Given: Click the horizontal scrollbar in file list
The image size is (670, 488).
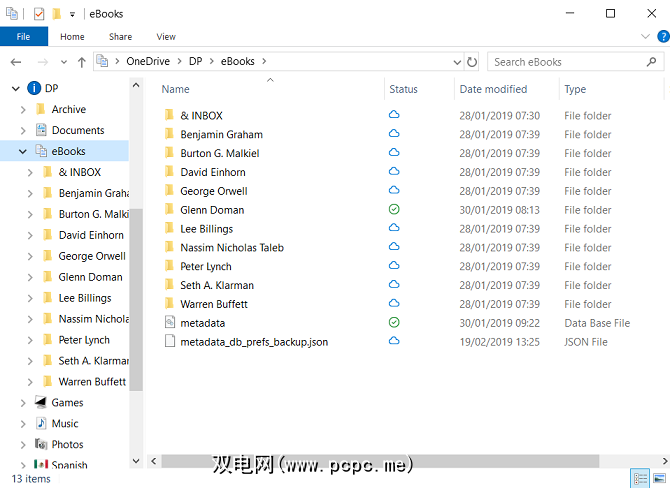Looking at the screenshot, I should [x=380, y=461].
